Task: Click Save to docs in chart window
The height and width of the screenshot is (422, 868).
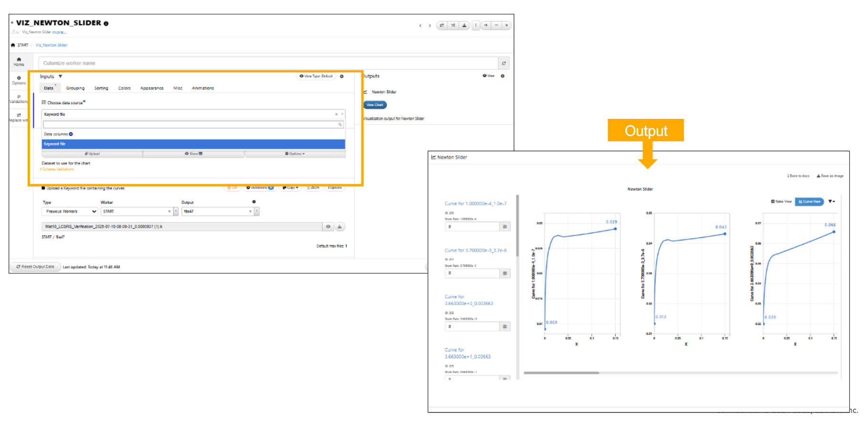Action: (x=798, y=176)
